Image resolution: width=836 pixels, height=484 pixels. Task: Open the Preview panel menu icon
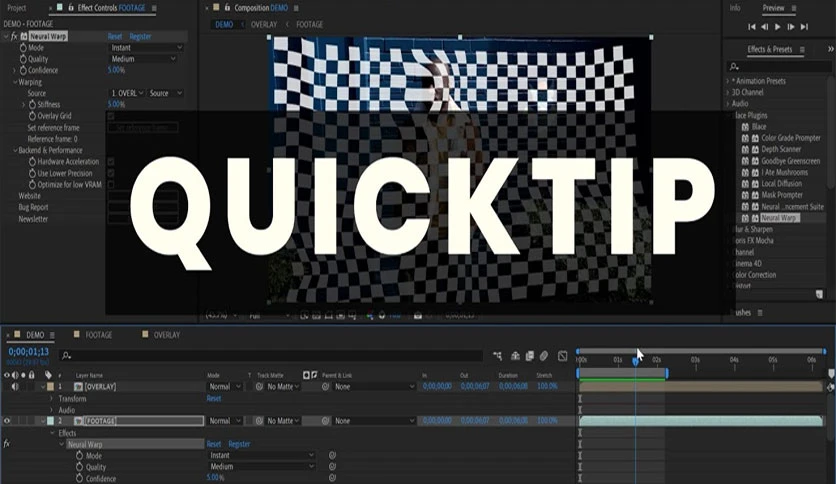tap(794, 9)
